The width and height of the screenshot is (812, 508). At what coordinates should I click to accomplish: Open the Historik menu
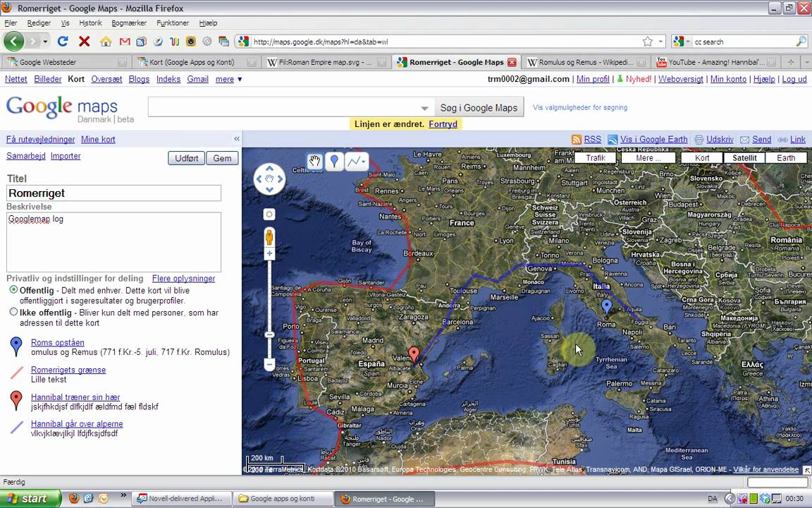tap(91, 23)
